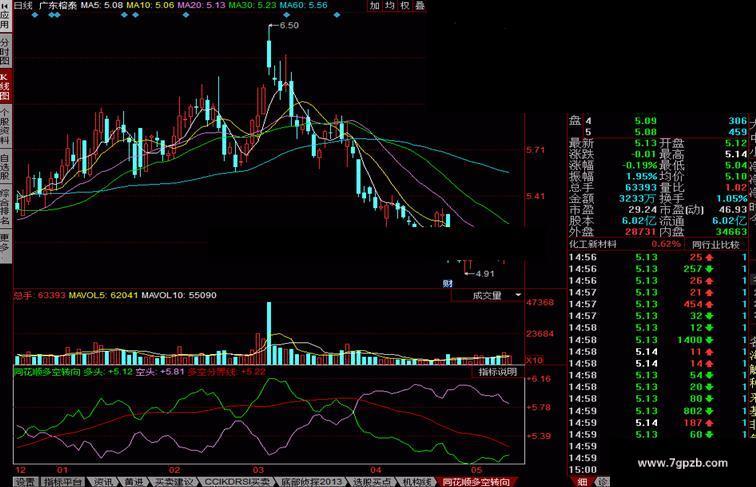This screenshot has width=756, height=487.
Task: Open 综合排名 ranking sidebar tab
Action: pyautogui.click(x=5, y=206)
